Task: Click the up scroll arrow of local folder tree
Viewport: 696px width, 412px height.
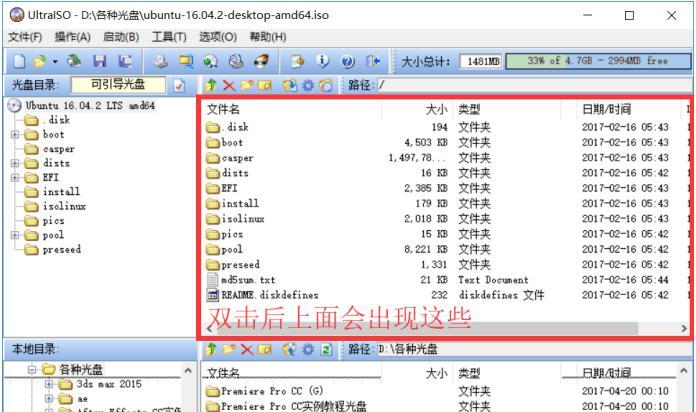Action: point(188,370)
